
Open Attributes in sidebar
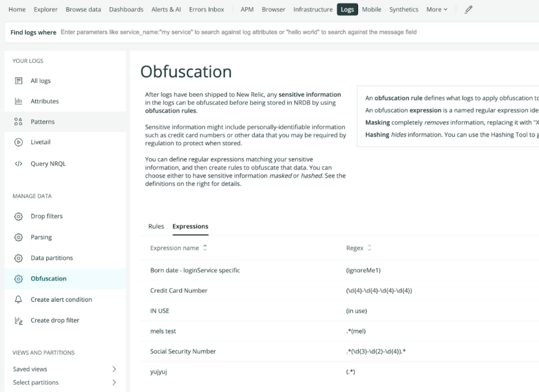[x=45, y=101]
